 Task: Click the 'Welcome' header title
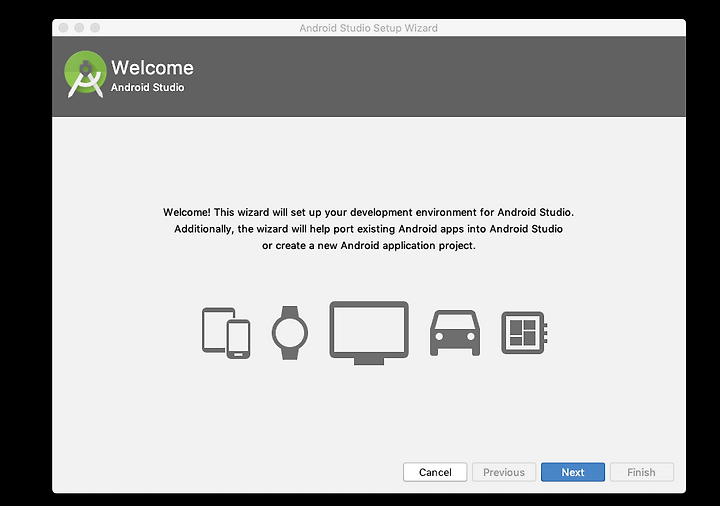click(x=152, y=67)
